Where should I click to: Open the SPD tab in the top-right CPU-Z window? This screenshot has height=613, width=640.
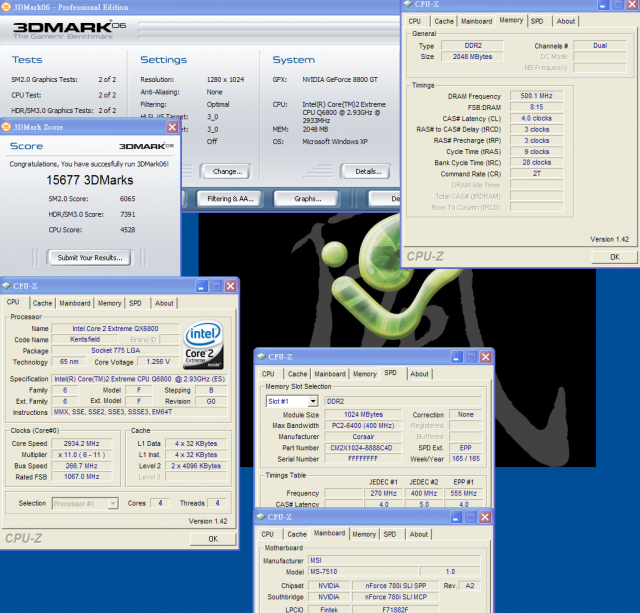pyautogui.click(x=537, y=21)
